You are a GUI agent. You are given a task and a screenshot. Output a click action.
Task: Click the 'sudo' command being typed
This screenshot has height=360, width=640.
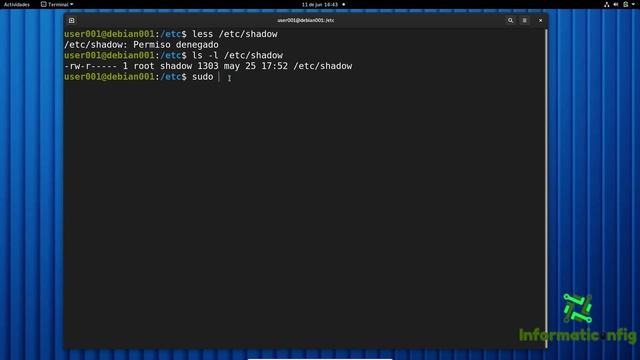coord(202,77)
